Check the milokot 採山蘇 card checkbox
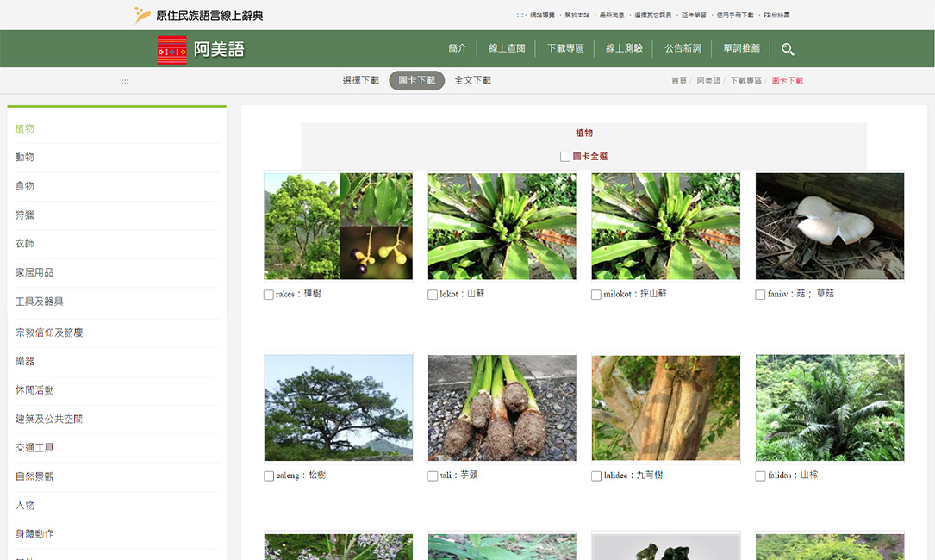Screen dimensions: 935x560 (x=595, y=295)
